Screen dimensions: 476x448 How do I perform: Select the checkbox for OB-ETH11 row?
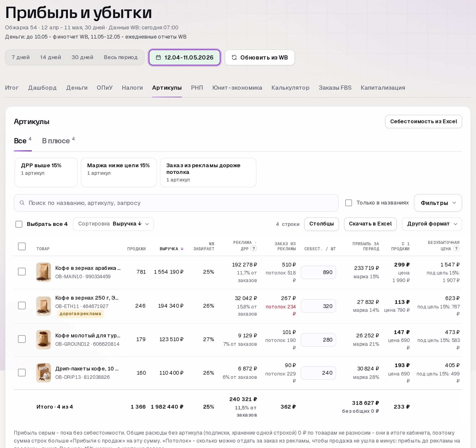pyautogui.click(x=22, y=306)
